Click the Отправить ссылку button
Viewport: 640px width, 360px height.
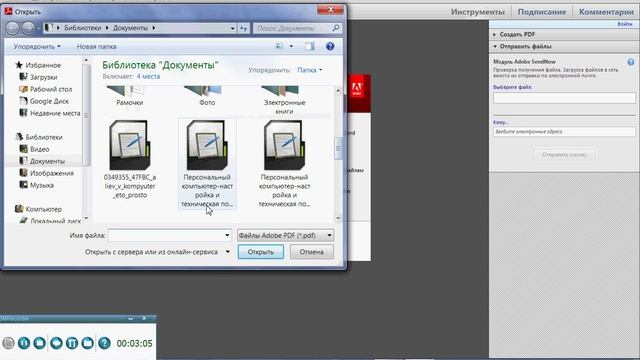click(x=564, y=155)
